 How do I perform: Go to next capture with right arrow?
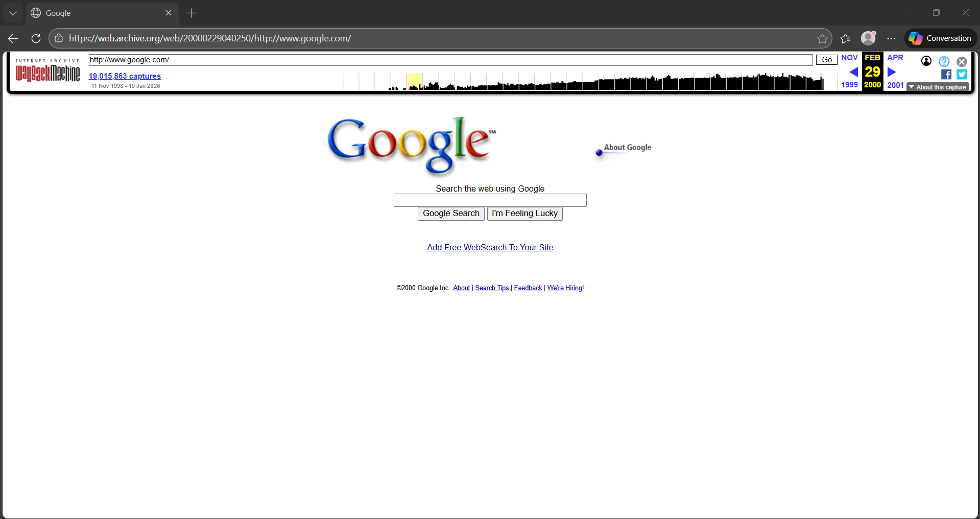pos(892,72)
